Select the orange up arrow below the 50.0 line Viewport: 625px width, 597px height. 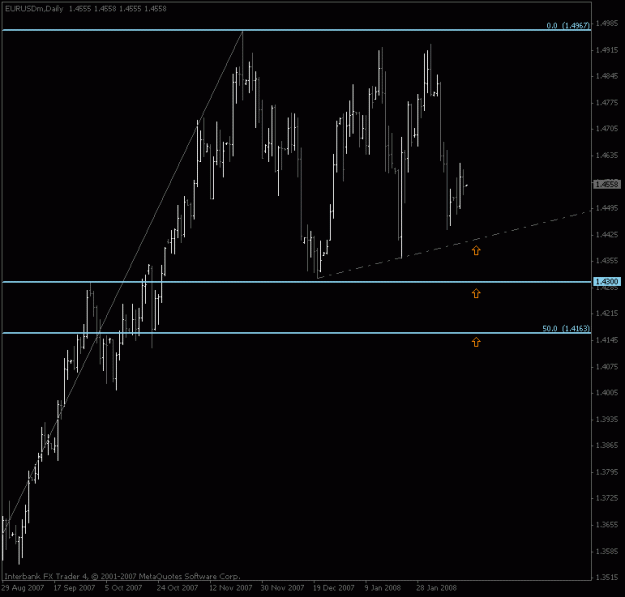[x=476, y=342]
